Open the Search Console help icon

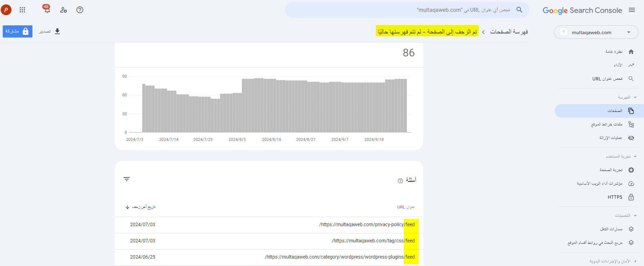point(80,10)
